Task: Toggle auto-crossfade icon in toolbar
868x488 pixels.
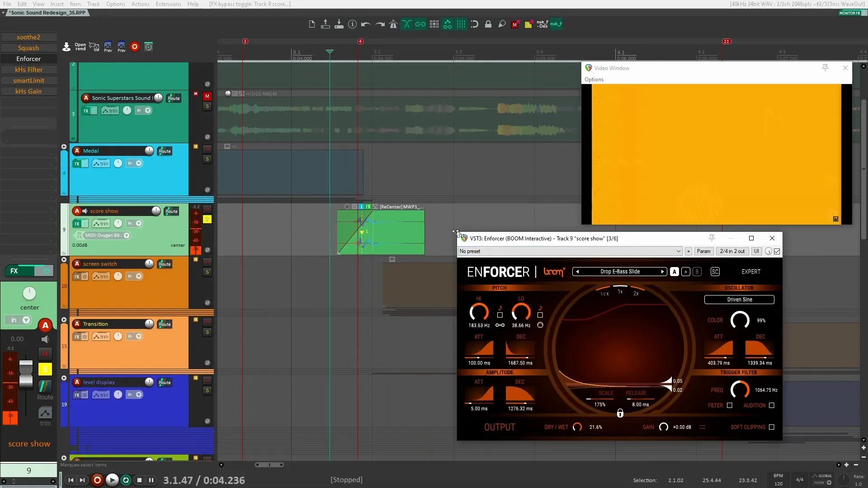Action: pos(407,24)
